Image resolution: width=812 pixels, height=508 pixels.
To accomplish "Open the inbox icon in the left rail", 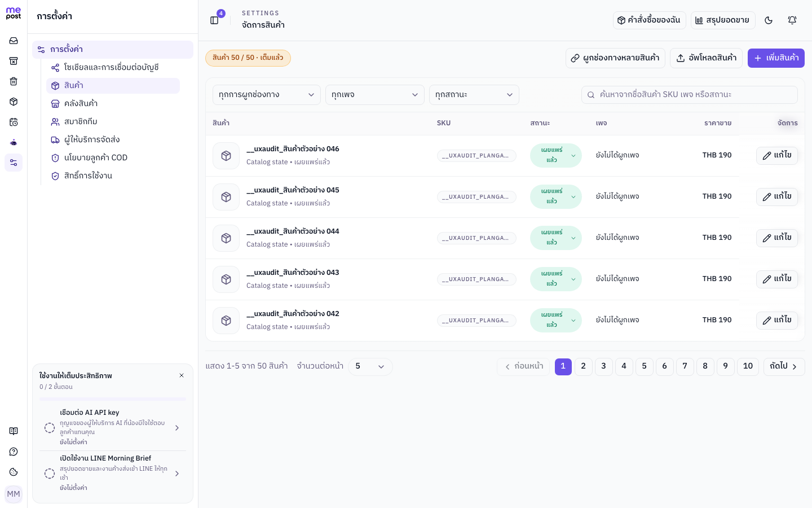I will [14, 41].
